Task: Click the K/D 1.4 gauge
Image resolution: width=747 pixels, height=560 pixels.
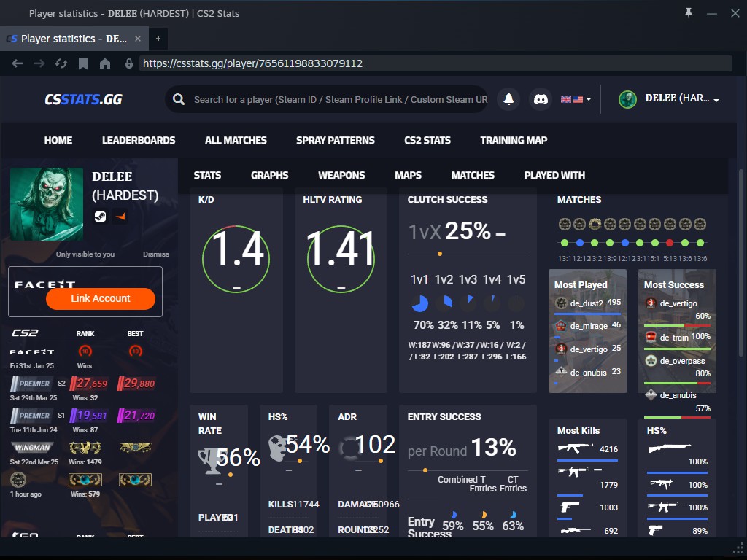Action: click(236, 259)
